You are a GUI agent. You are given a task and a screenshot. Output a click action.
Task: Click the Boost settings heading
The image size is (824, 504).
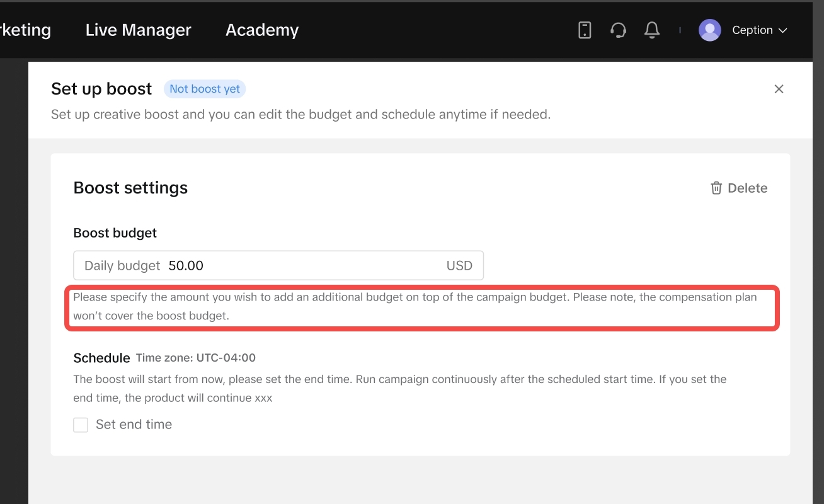tap(130, 188)
